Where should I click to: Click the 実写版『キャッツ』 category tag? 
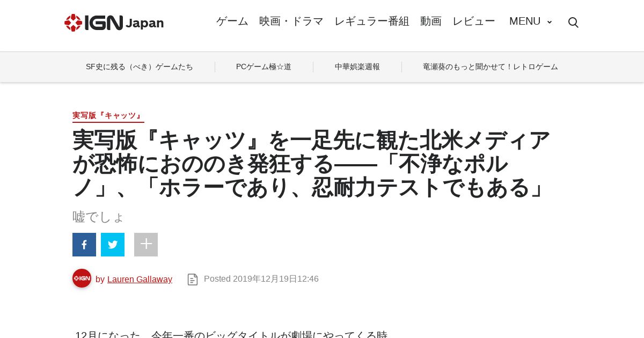(108, 116)
